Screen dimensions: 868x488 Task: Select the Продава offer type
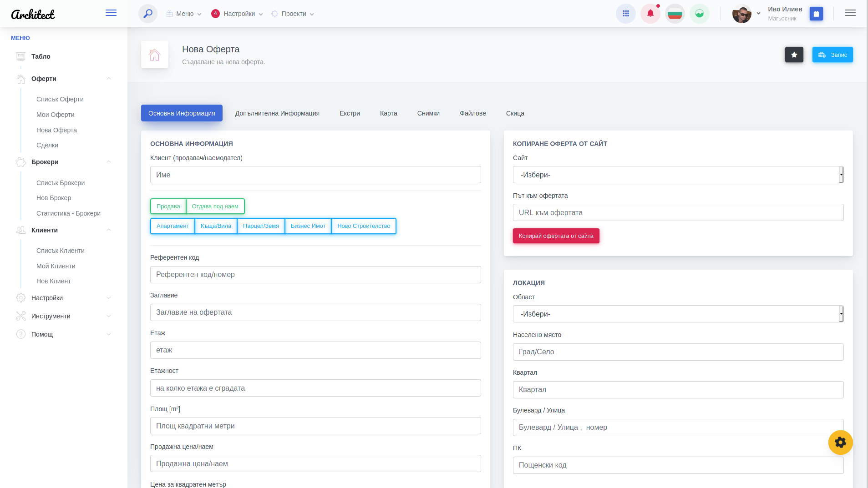[x=168, y=206]
